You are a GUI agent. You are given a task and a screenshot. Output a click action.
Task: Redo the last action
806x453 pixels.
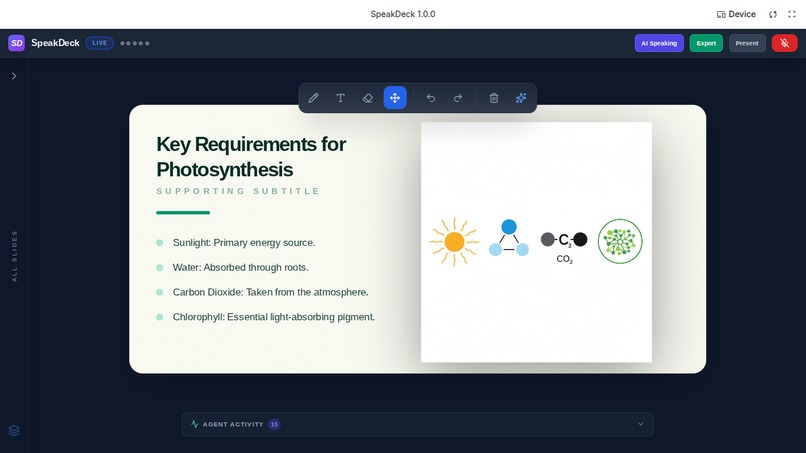click(x=458, y=98)
